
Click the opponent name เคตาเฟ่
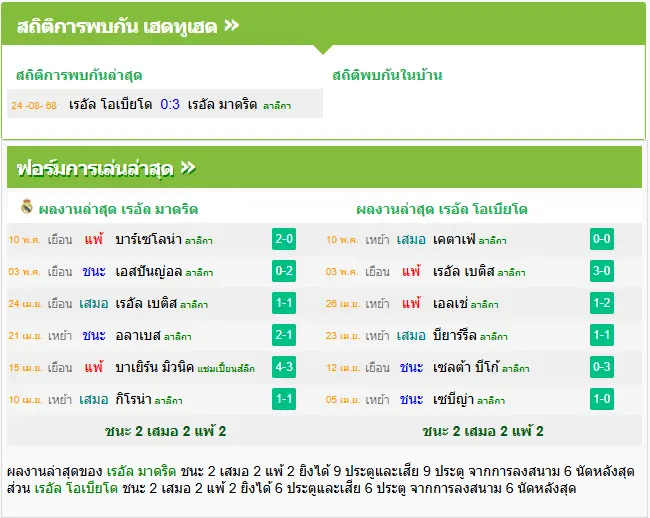tap(454, 239)
